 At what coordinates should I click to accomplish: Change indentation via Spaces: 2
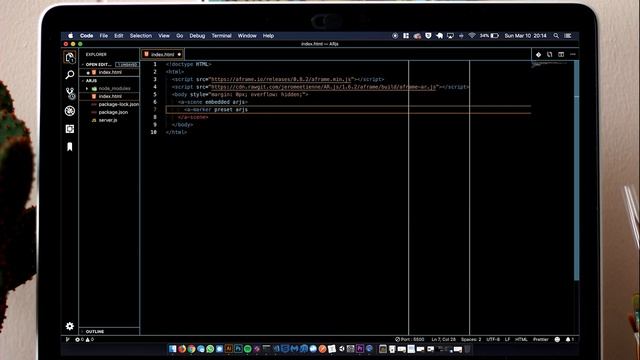pos(471,339)
